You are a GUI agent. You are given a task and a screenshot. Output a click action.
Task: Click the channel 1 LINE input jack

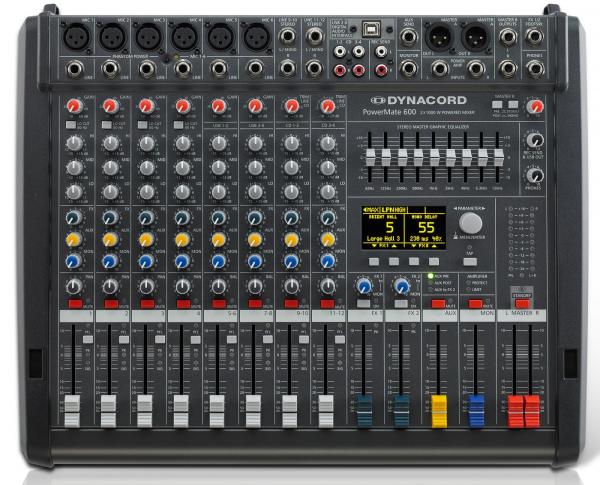75,69
